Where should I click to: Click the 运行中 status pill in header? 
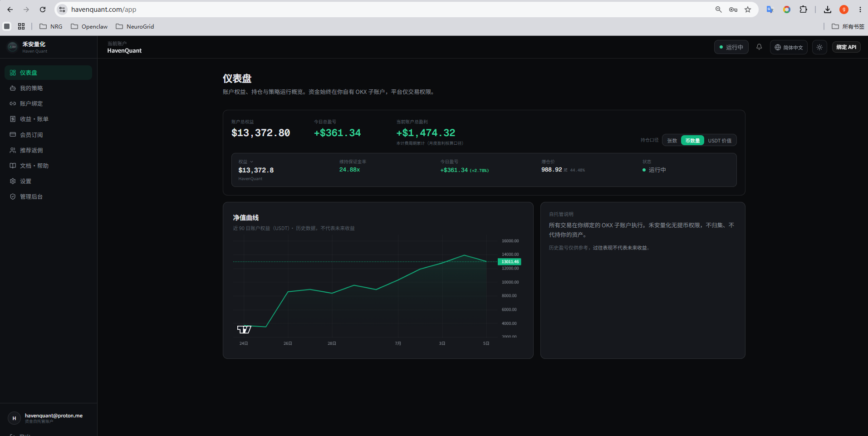pyautogui.click(x=731, y=47)
